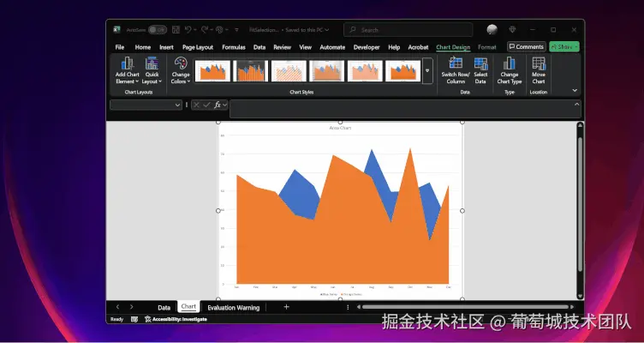The width and height of the screenshot is (644, 343).
Task: Click the macro recording status icon
Action: point(134,319)
